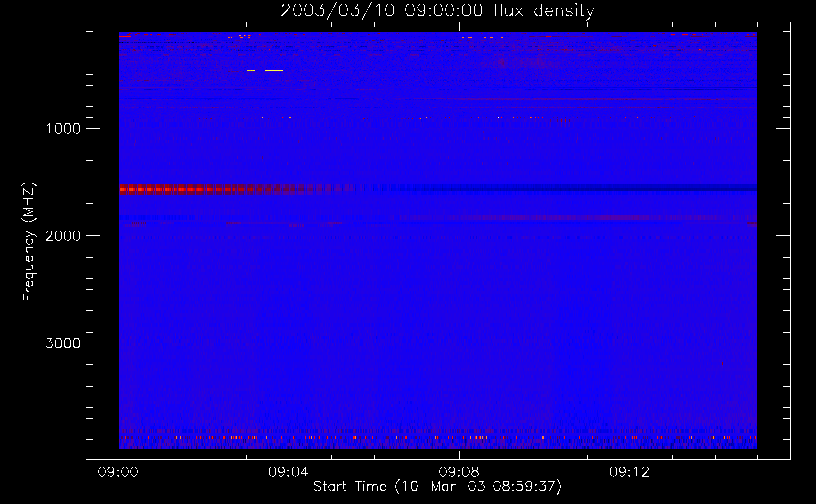Click the longer yellow emission streak near the top

pyautogui.click(x=274, y=71)
